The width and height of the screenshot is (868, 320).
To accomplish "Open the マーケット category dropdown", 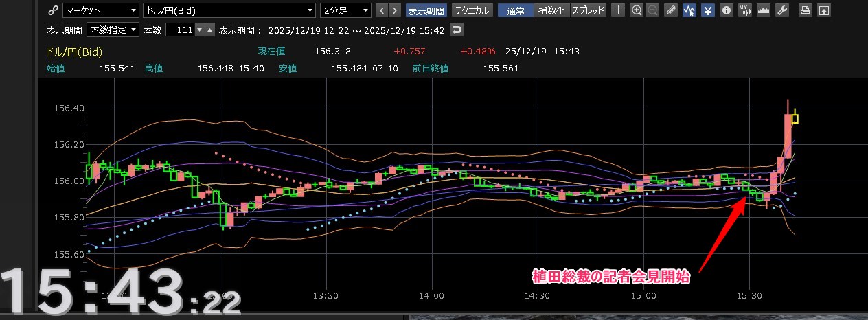I will [x=100, y=10].
